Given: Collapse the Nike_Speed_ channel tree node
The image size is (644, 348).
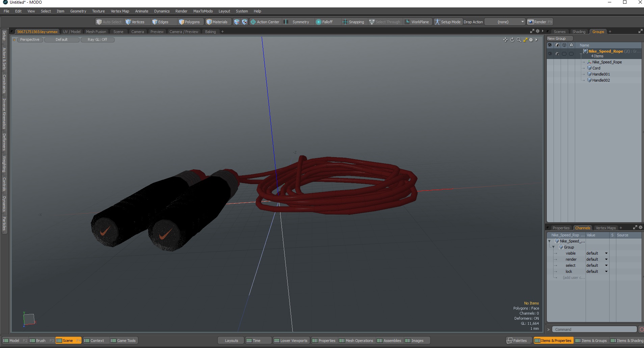Looking at the screenshot, I should click(549, 241).
